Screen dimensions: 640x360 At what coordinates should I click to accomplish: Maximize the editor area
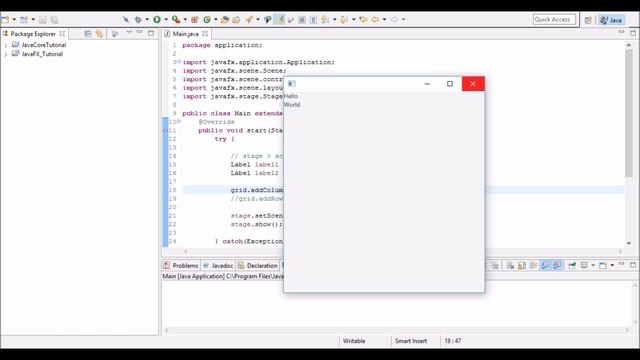633,33
